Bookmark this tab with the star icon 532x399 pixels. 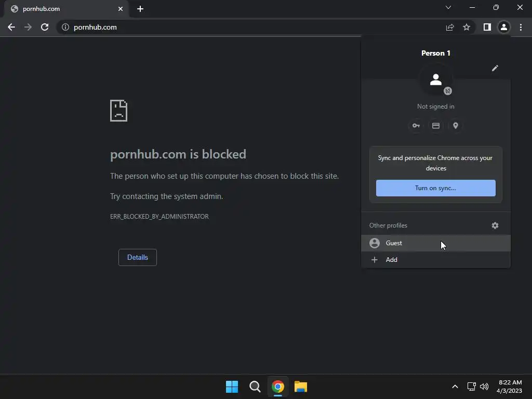coord(467,27)
